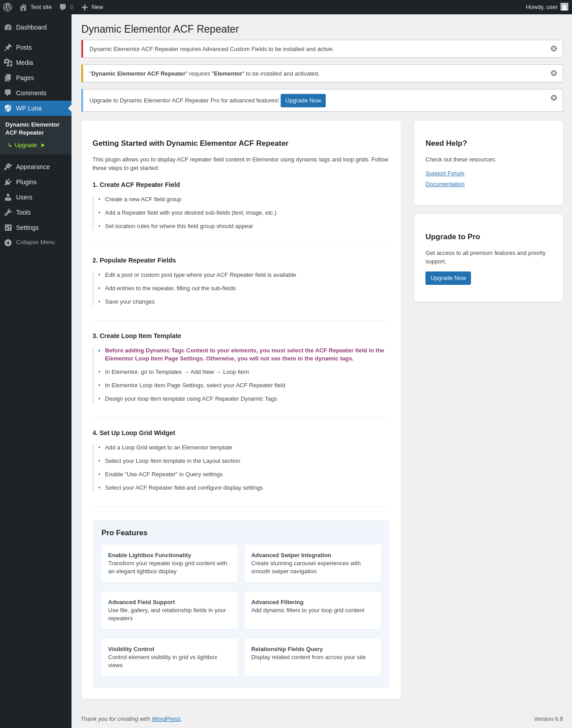Dismiss the Elementor required warning notice

pyautogui.click(x=554, y=73)
